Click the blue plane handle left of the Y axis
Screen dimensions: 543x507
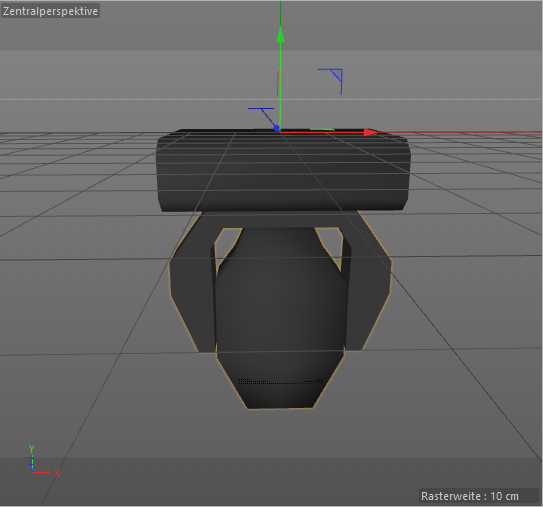pyautogui.click(x=263, y=118)
